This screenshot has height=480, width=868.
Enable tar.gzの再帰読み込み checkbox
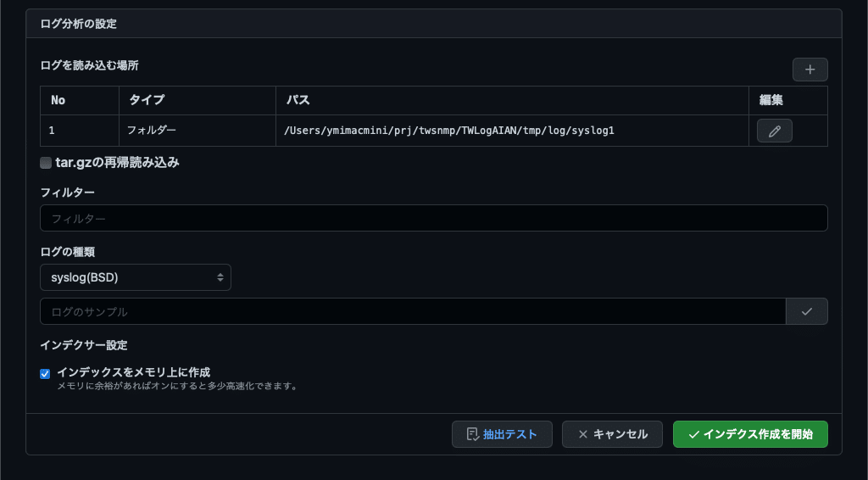(x=46, y=163)
